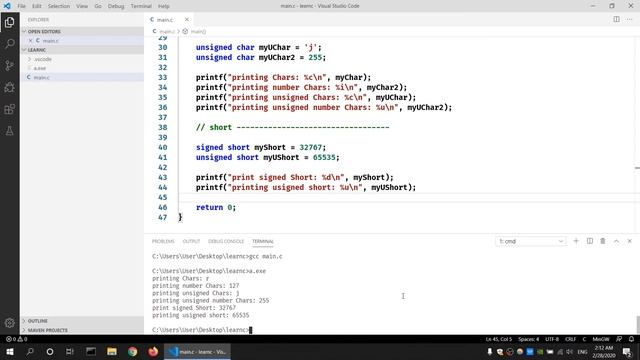Click the main.c breadcrumb item
This screenshot has height=360, width=640.
click(x=167, y=31)
